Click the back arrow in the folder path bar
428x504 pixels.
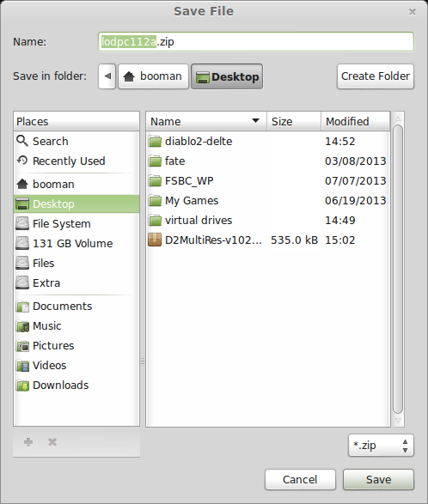pyautogui.click(x=107, y=76)
